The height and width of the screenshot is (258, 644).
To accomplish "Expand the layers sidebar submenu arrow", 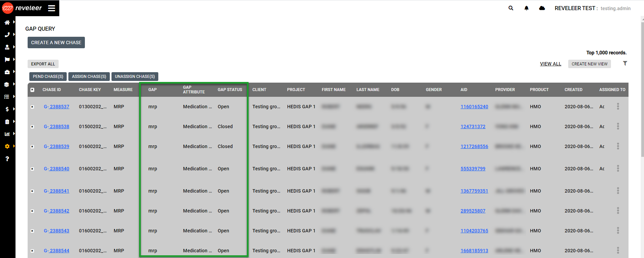I will (x=14, y=84).
